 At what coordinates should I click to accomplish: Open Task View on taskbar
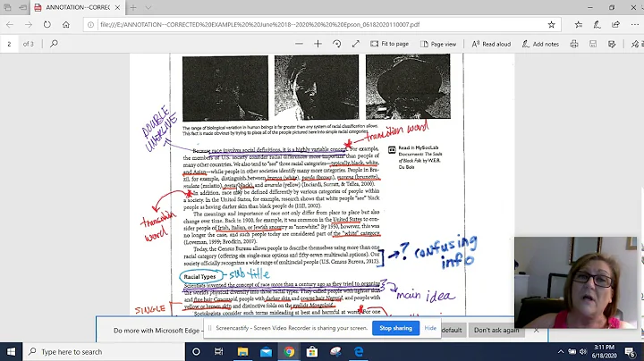[218, 351]
